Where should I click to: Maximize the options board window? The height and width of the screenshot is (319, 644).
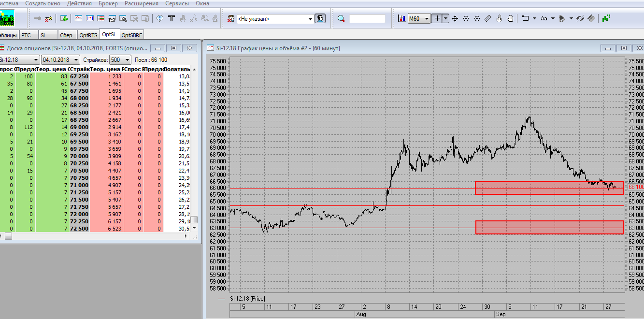click(x=174, y=48)
